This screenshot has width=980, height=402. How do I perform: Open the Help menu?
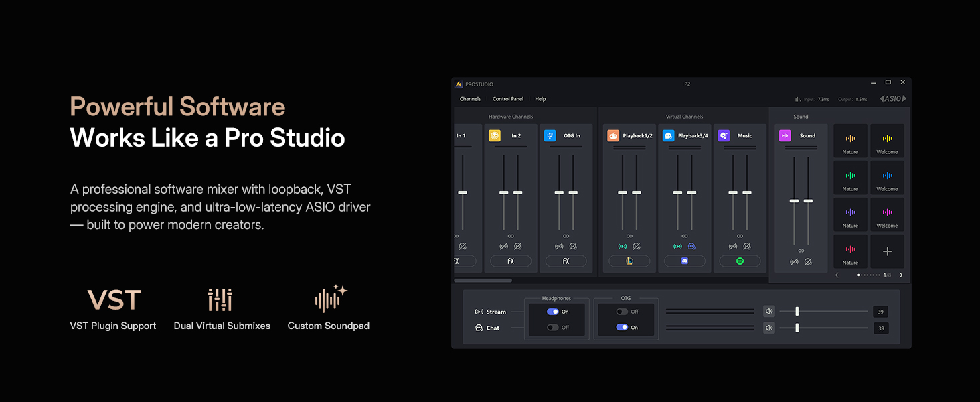540,99
